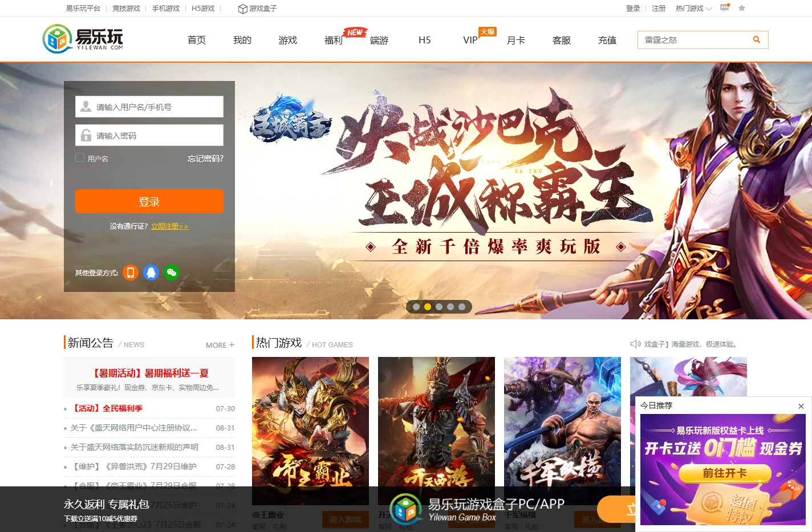This screenshot has height=532, width=812.
Task: Open the 首页 nav item
Action: pos(197,40)
